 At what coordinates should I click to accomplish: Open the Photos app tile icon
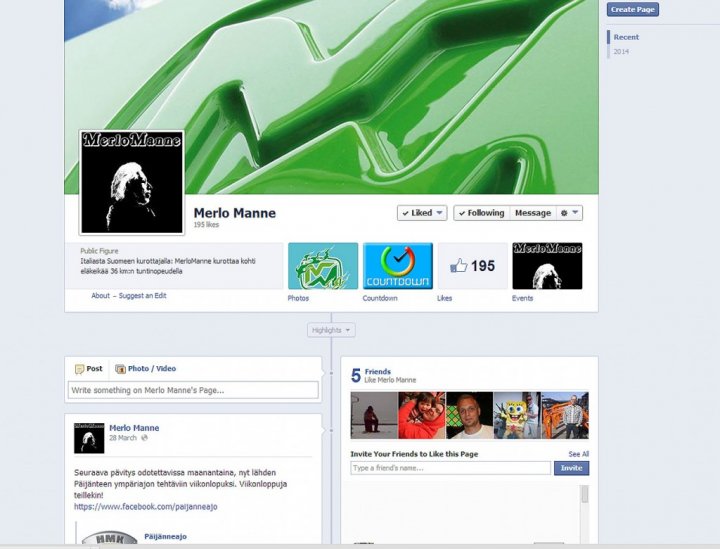(322, 266)
